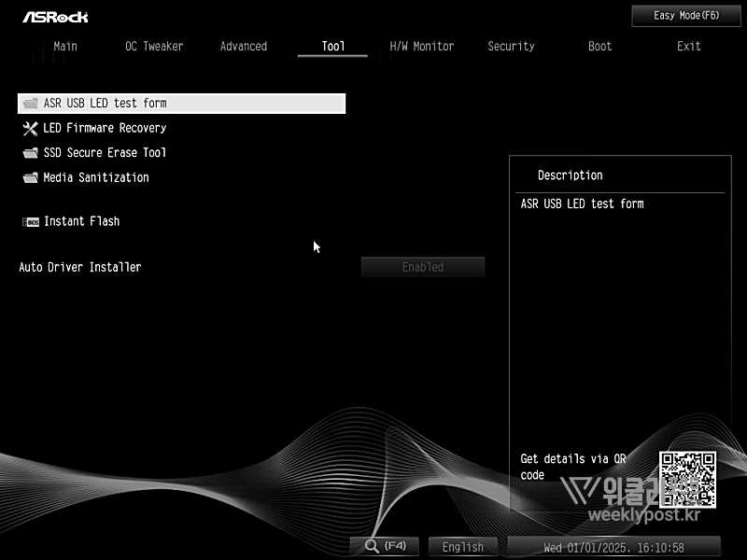Screen dimensions: 747x560
Task: Click the ASRock logo
Action: [x=55, y=17]
